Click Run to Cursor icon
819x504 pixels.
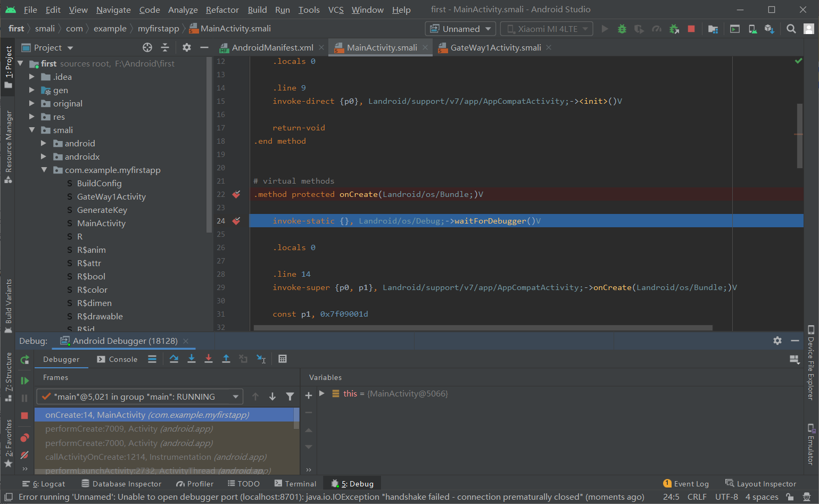pyautogui.click(x=261, y=359)
